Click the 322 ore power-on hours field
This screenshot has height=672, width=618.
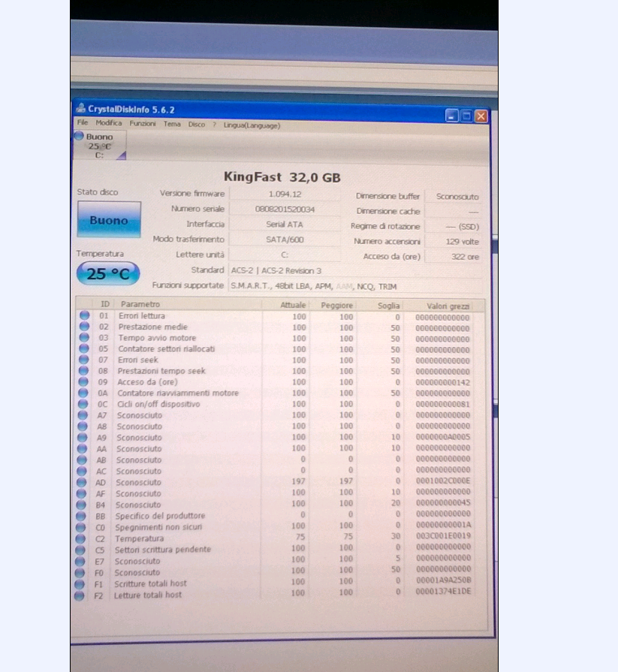click(x=453, y=256)
